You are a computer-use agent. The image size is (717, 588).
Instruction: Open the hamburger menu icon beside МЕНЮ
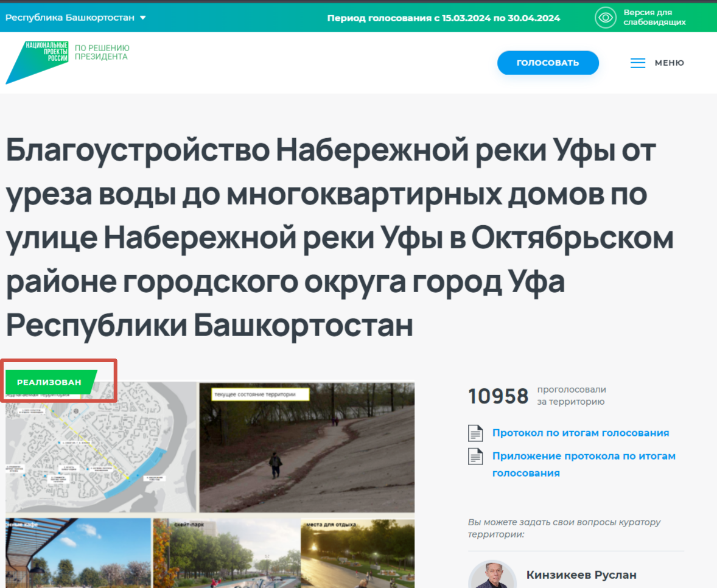637,63
